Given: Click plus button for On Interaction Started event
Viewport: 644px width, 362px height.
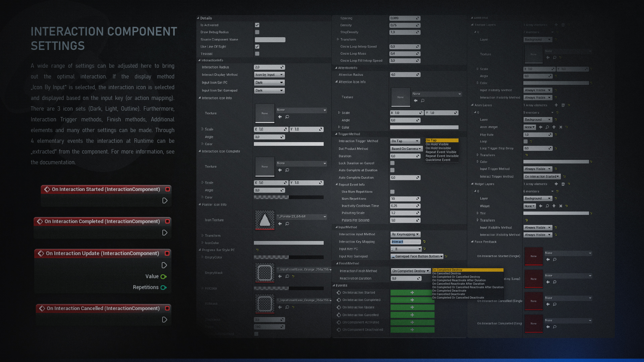Looking at the screenshot, I should click(x=412, y=293).
